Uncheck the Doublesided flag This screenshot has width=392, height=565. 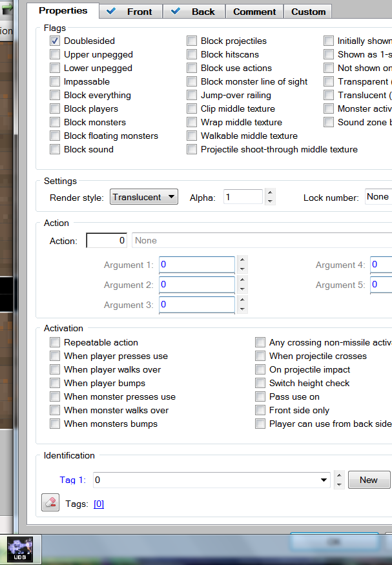click(56, 41)
